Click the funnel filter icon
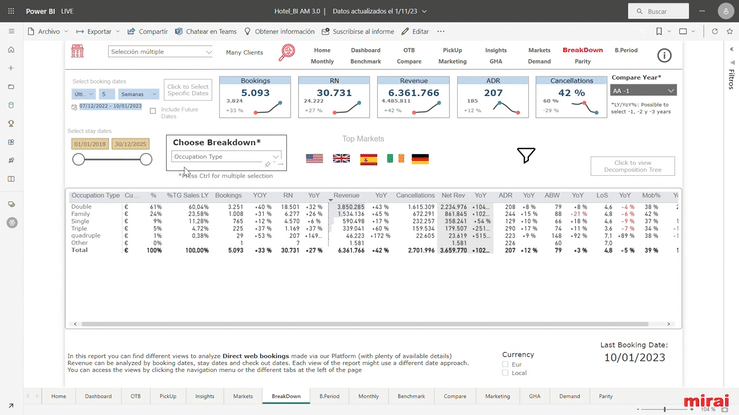The width and height of the screenshot is (739, 415). [x=526, y=155]
